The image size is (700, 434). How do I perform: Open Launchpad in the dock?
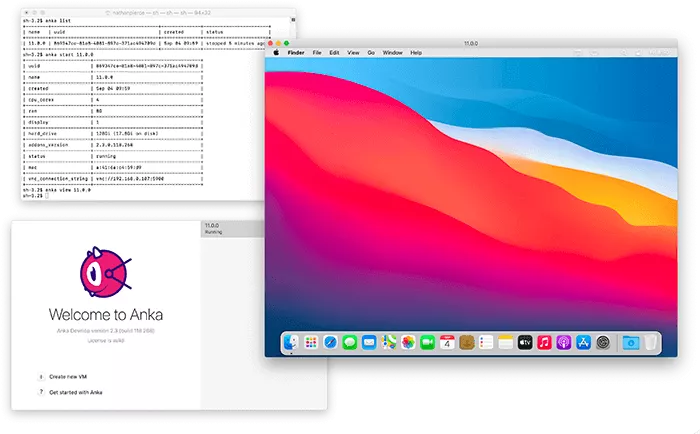pyautogui.click(x=311, y=343)
